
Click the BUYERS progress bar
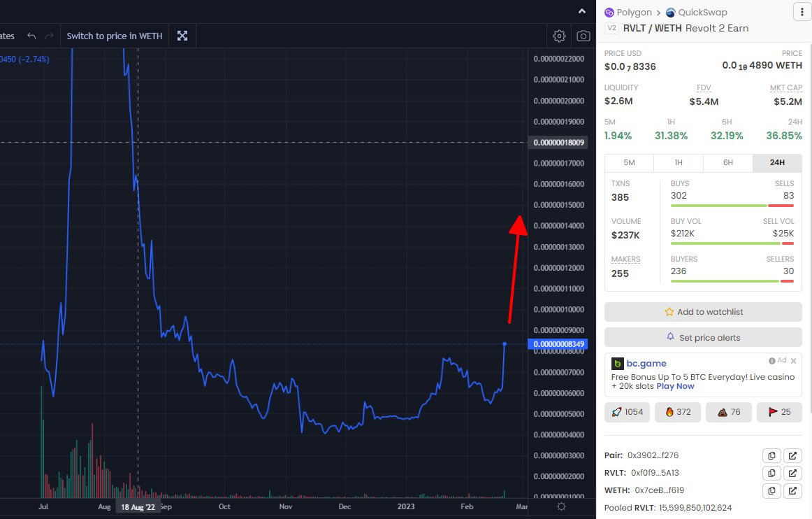[732, 282]
